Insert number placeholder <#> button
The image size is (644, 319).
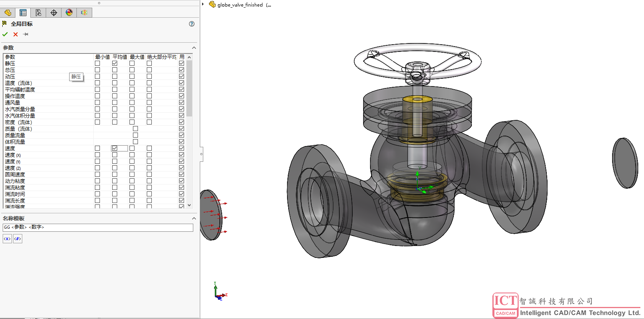pos(18,239)
